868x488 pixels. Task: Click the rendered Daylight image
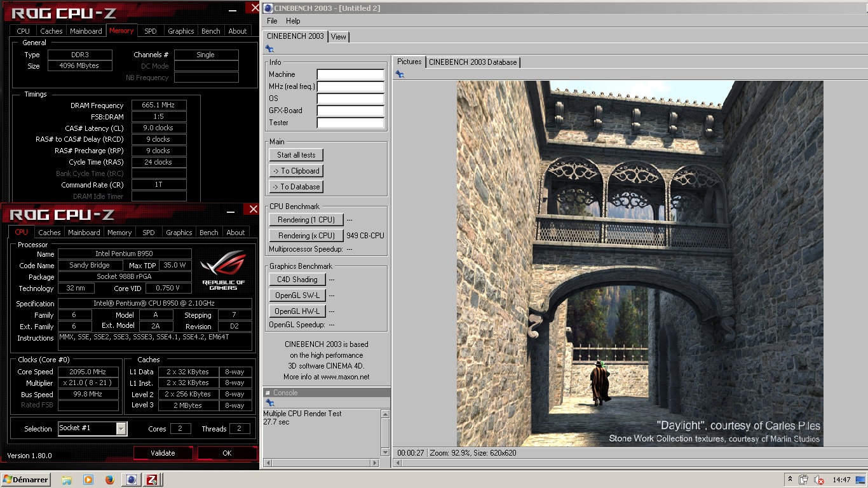pyautogui.click(x=640, y=264)
